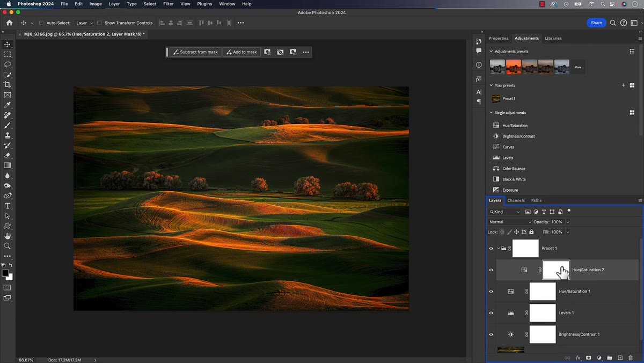
Task: Open the Kind filter dropdown
Action: point(504,212)
